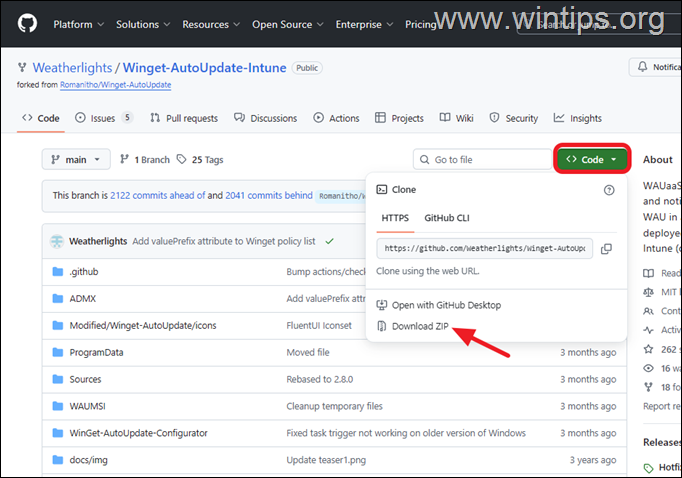
Task: Expand the Solutions dropdown
Action: point(143,24)
